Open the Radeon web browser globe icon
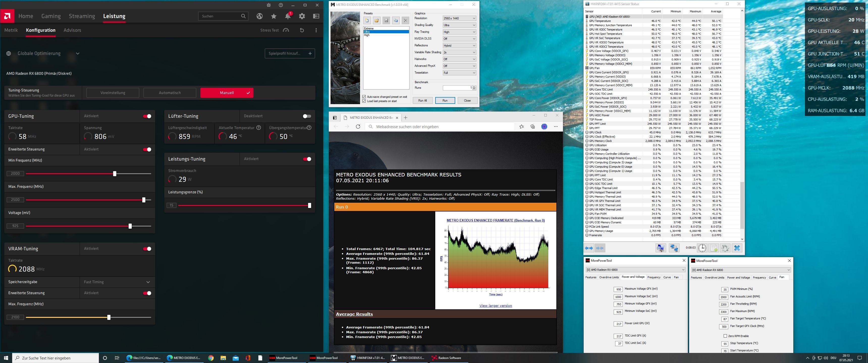The image size is (868, 363). 259,16
